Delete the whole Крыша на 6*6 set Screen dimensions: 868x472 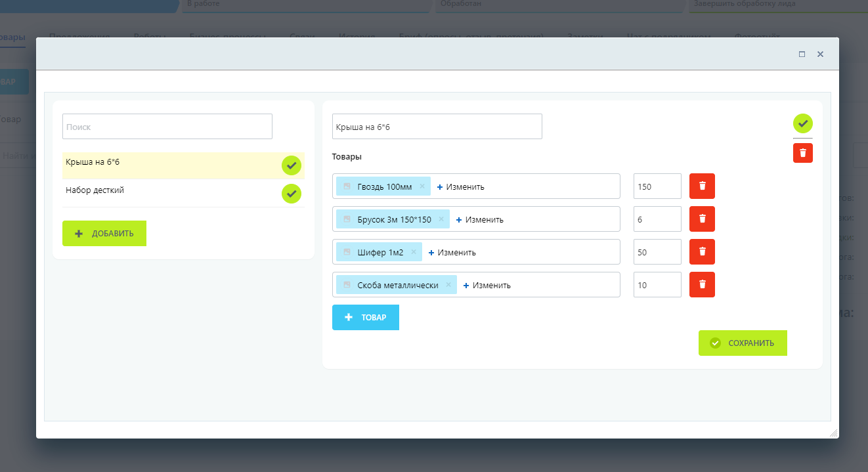coord(802,153)
